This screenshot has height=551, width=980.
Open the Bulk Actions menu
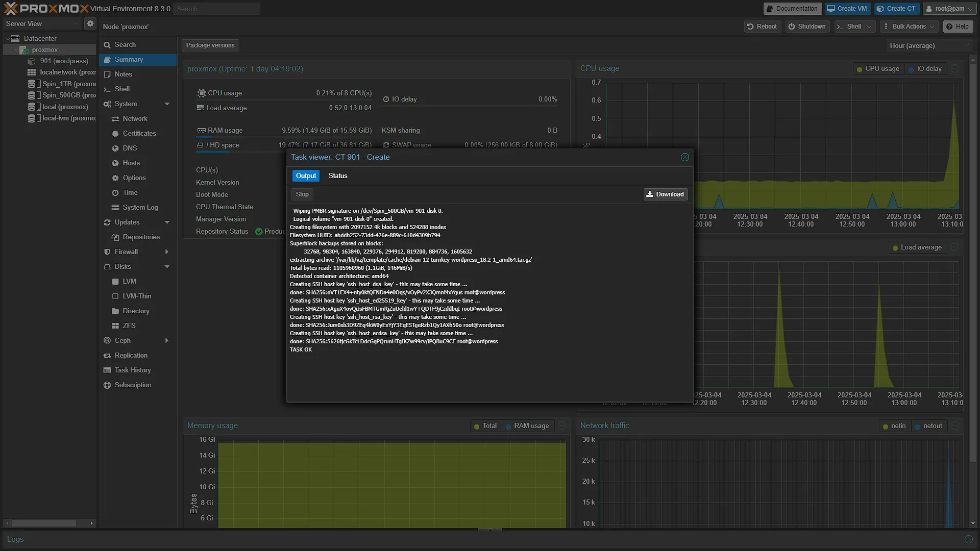(910, 27)
